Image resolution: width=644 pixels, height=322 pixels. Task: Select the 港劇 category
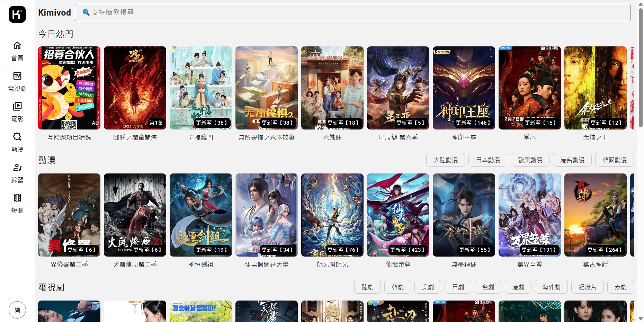(x=518, y=287)
